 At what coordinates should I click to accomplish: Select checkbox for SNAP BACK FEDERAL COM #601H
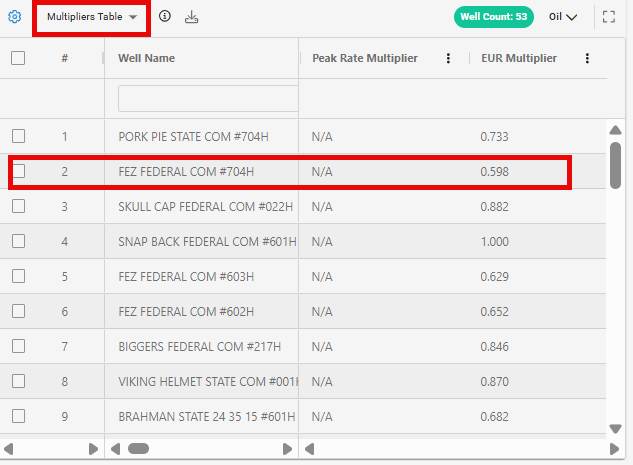point(18,241)
